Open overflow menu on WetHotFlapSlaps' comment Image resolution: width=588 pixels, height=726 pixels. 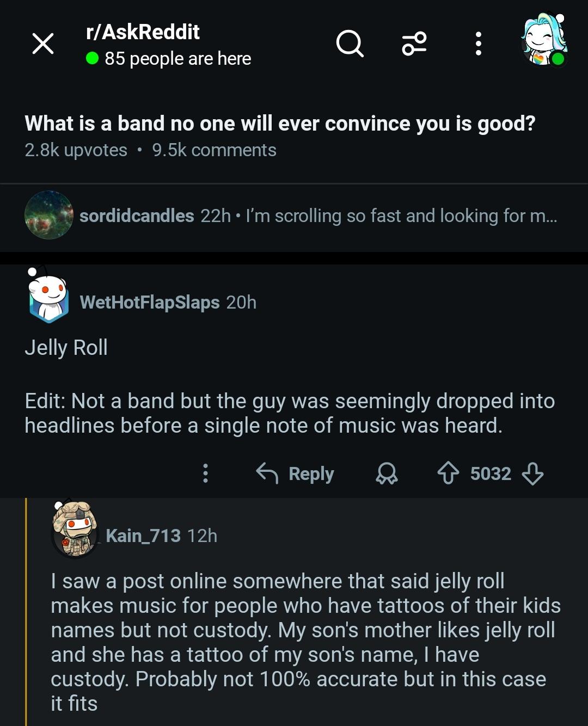tap(205, 473)
